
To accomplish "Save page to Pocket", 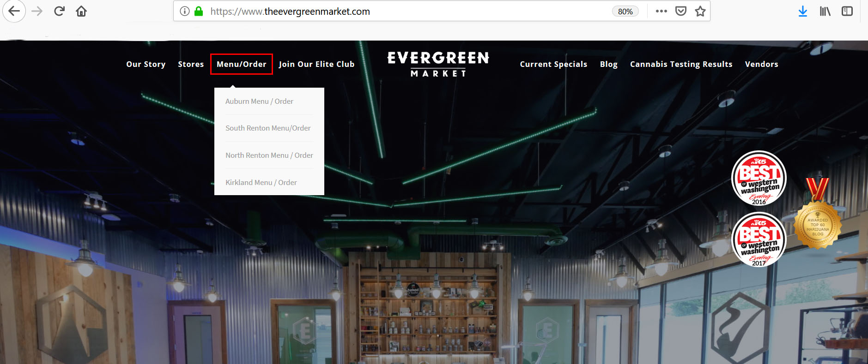I will click(681, 11).
